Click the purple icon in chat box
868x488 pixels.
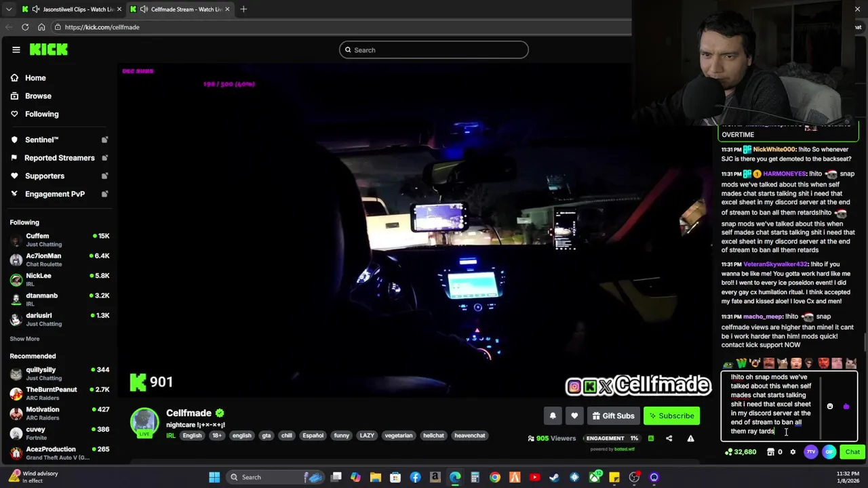click(x=846, y=407)
